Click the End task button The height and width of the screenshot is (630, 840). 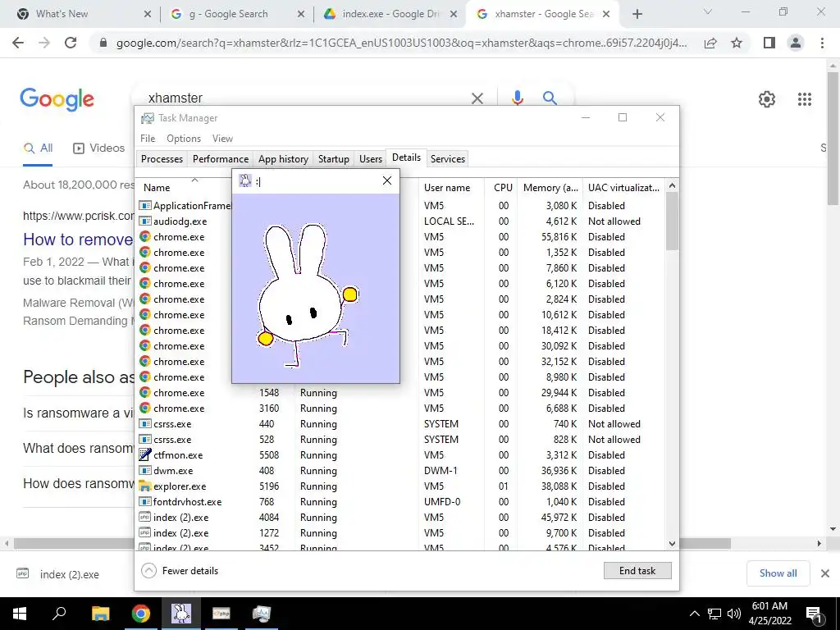click(637, 571)
